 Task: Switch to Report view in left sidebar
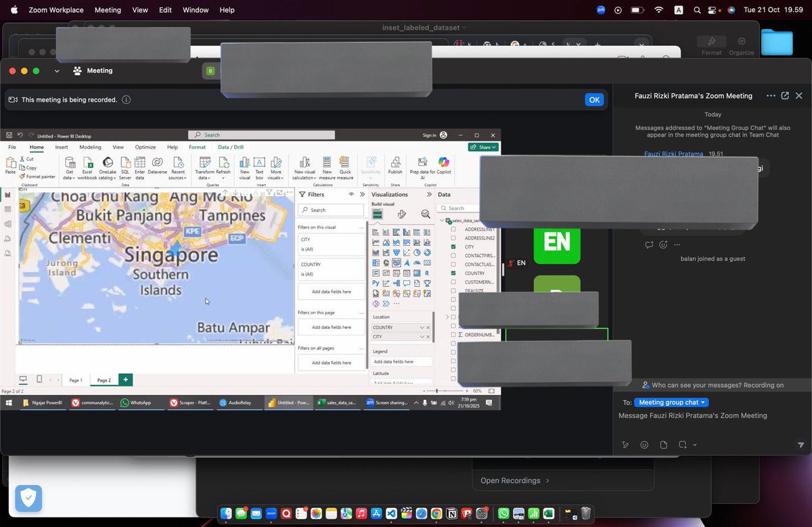pyautogui.click(x=7, y=195)
